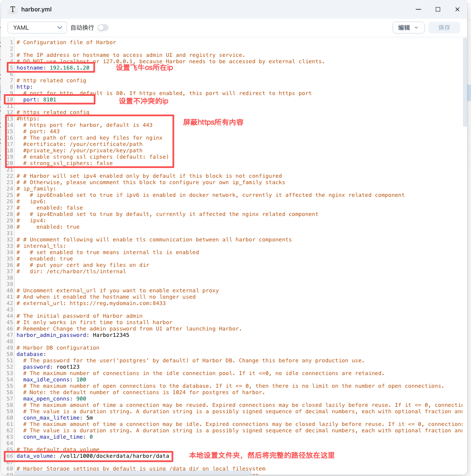Viewport: 471px width, 476px height.
Task: Click the commented #https: line
Action: click(x=28, y=119)
